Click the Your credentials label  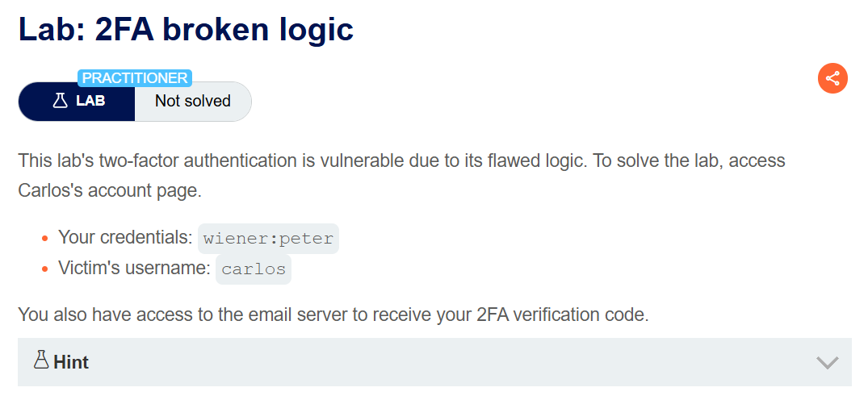(126, 237)
